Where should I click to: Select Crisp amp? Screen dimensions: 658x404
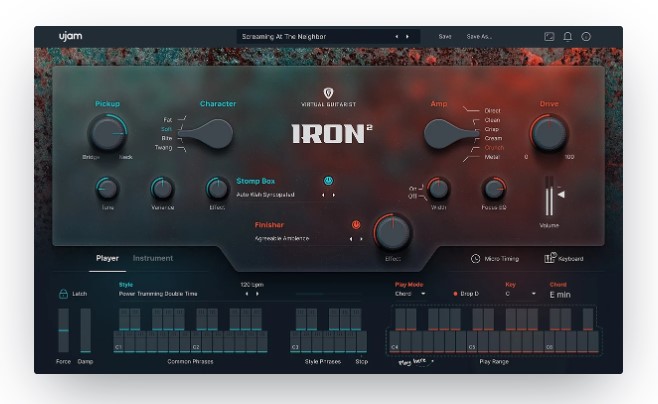point(491,129)
